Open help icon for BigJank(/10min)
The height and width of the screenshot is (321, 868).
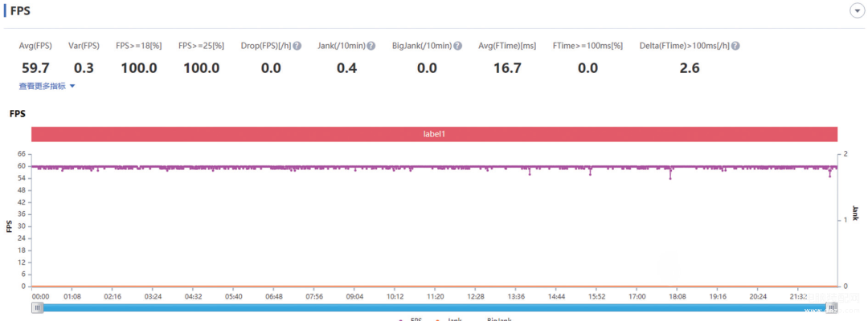[457, 47]
